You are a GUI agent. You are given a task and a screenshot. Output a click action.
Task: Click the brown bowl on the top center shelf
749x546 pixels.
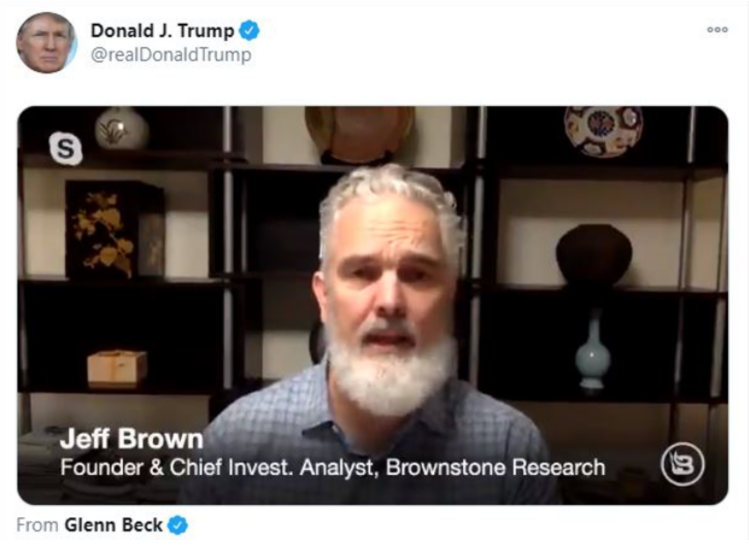click(x=360, y=134)
